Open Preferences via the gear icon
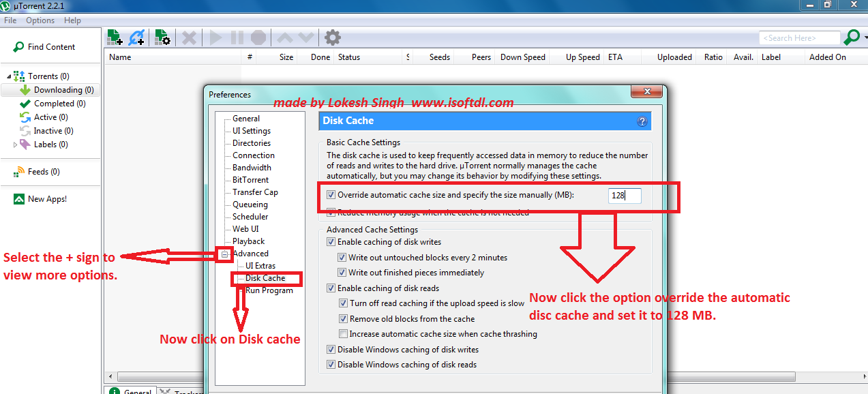The height and width of the screenshot is (394, 868). (332, 37)
